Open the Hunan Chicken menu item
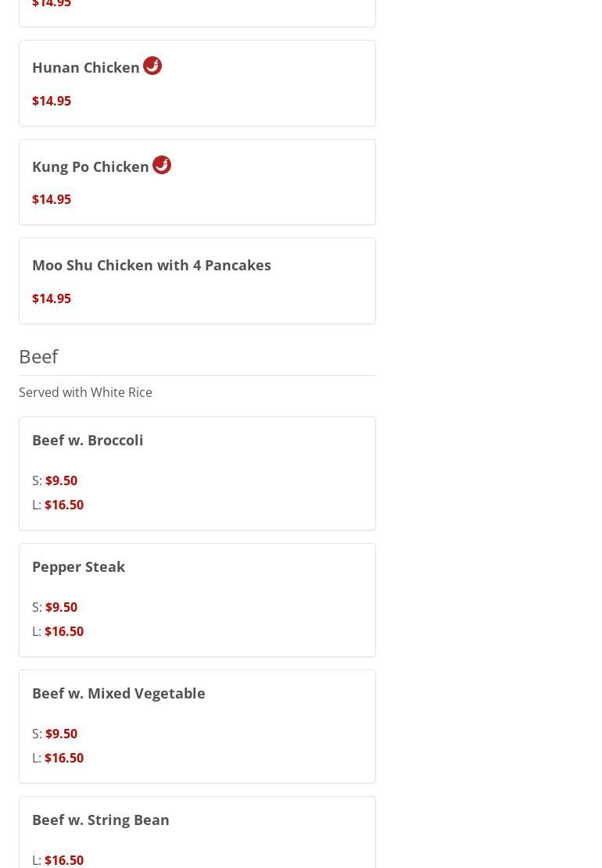Viewport: 602px width, 868px height. [86, 68]
